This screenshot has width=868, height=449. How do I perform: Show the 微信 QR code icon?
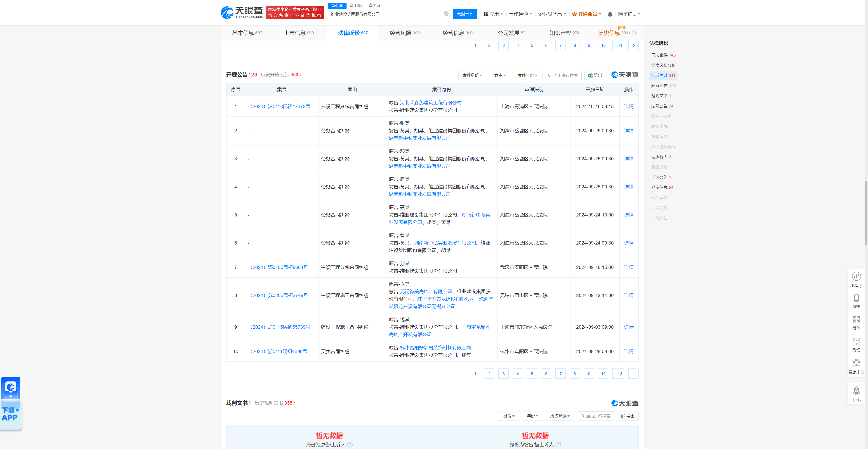(x=856, y=323)
